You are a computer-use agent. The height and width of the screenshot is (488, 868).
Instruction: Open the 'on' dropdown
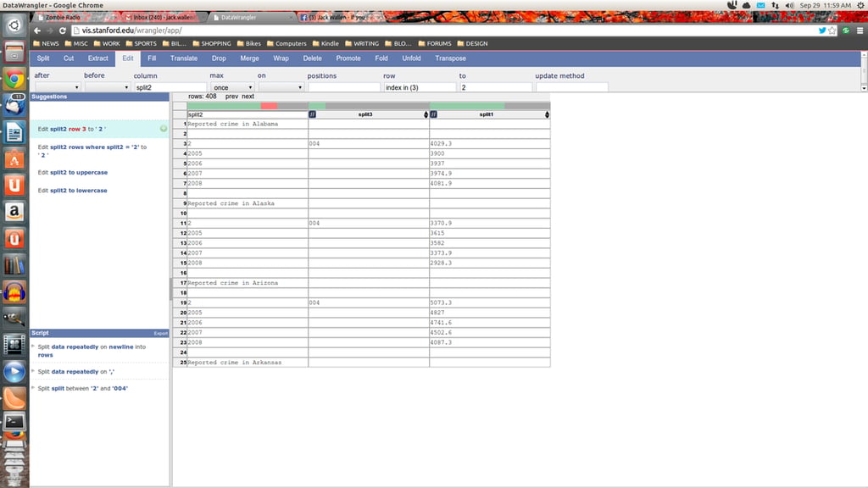[281, 87]
